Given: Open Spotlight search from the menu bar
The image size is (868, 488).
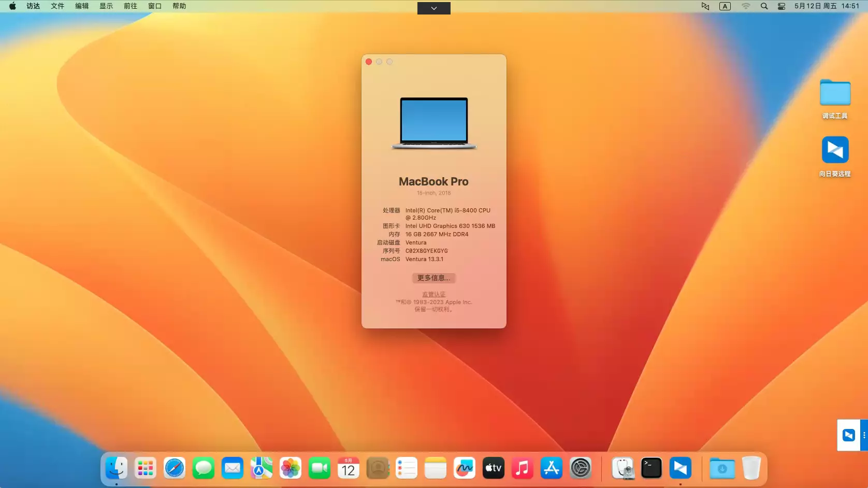Looking at the screenshot, I should coord(764,6).
